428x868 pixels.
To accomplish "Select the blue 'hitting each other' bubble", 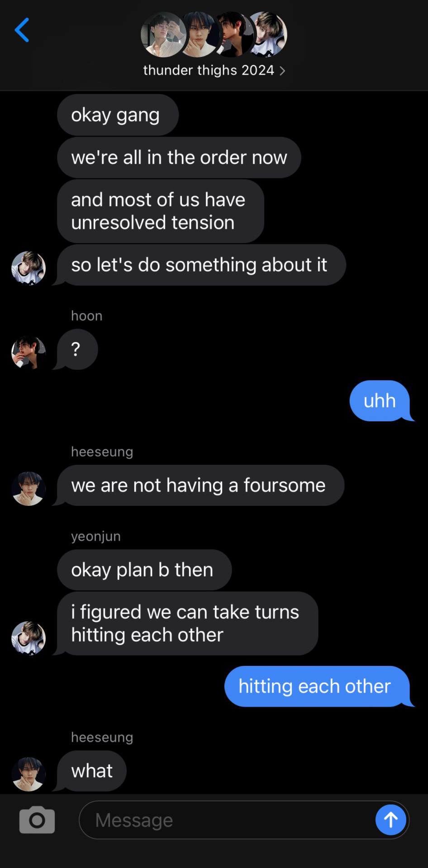I will click(317, 686).
